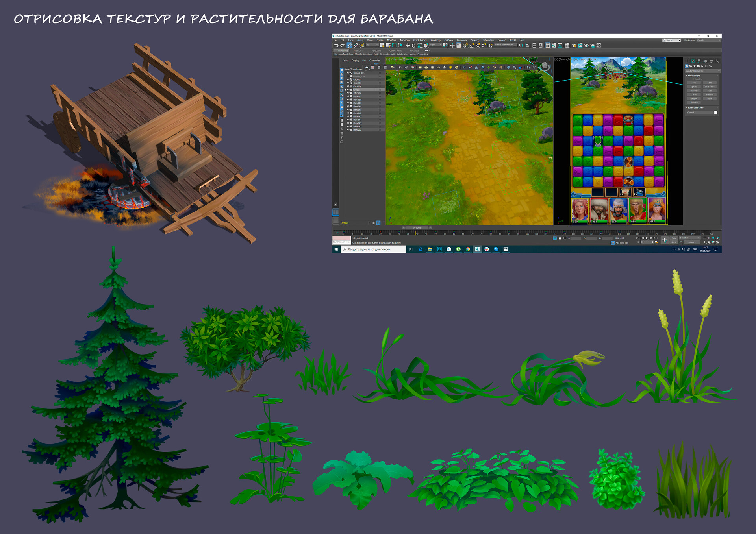
Task: Switch to Freeform ribbon tab
Action: click(x=358, y=50)
